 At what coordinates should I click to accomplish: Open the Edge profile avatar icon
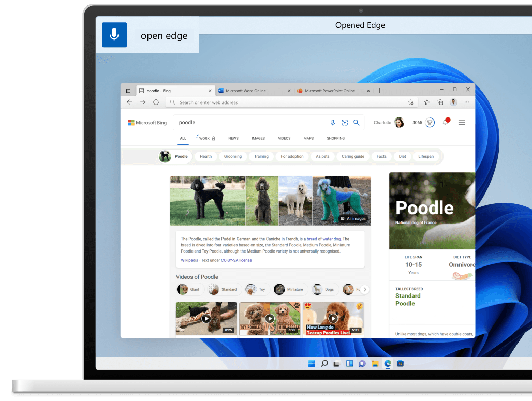click(454, 102)
